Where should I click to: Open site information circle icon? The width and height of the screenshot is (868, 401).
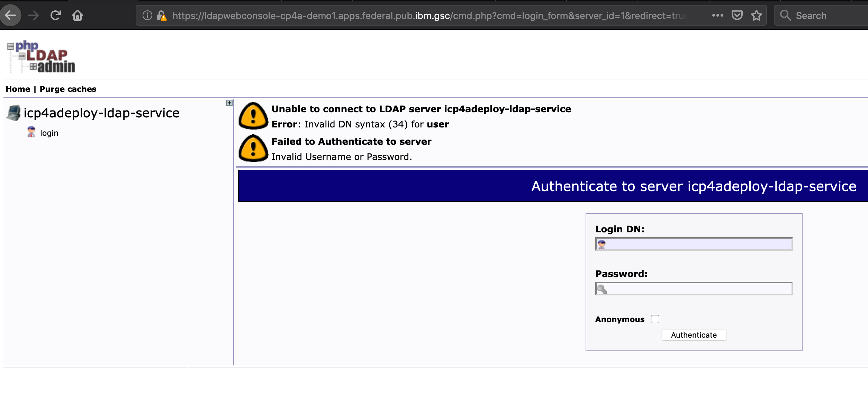pos(147,16)
